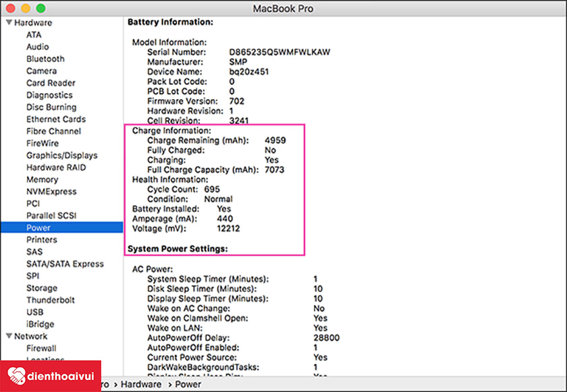Open the Memory hardware section
The width and height of the screenshot is (567, 392).
pyautogui.click(x=42, y=179)
